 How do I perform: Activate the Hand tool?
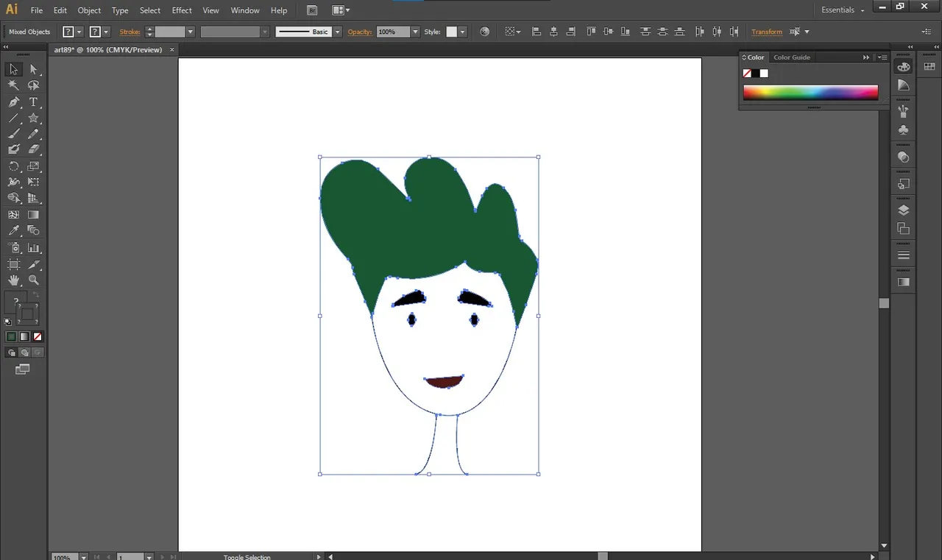[x=13, y=280]
